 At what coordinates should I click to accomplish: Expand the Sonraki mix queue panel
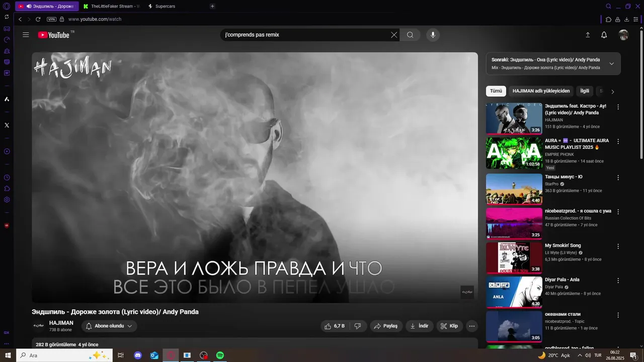pos(612,64)
